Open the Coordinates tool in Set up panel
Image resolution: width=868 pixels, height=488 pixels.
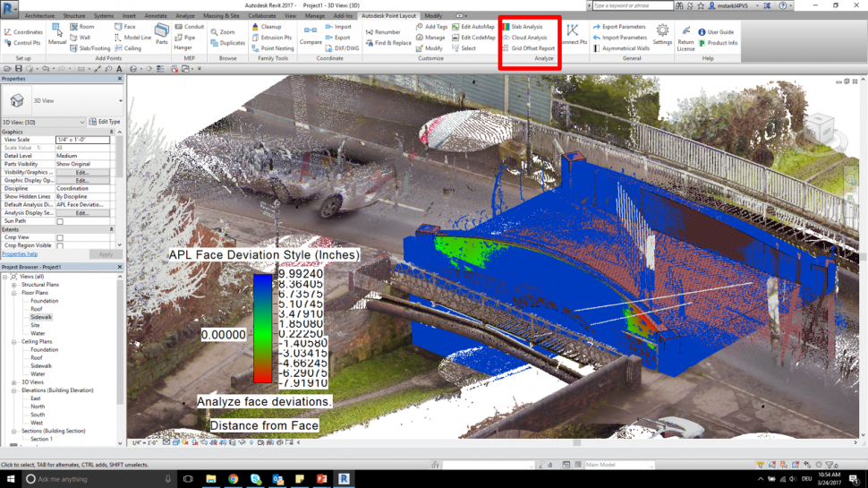(23, 32)
